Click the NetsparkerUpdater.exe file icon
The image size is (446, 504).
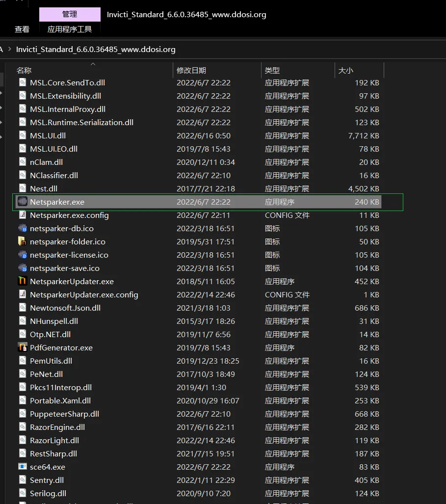pyautogui.click(x=23, y=281)
